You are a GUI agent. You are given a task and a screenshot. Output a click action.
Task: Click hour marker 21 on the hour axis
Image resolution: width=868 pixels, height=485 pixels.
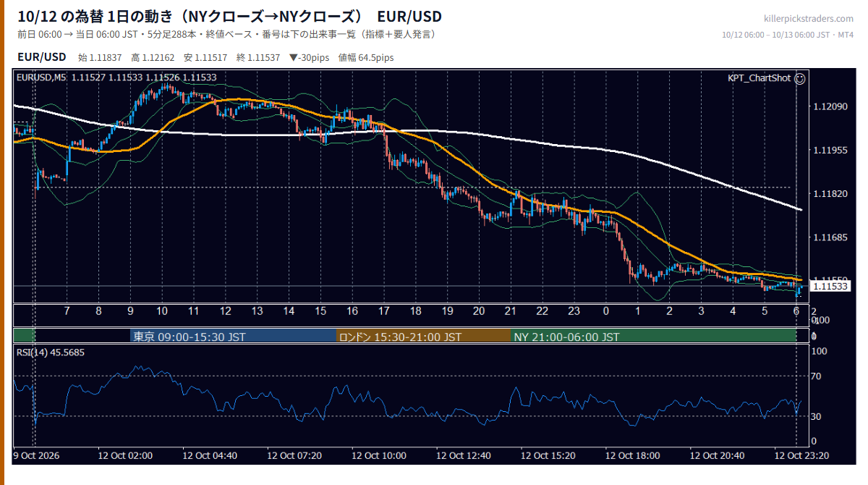[510, 311]
